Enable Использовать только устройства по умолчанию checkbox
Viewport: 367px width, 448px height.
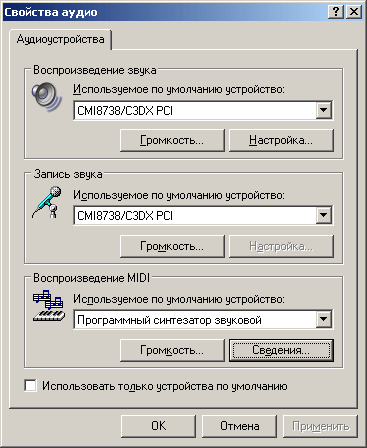click(x=31, y=386)
